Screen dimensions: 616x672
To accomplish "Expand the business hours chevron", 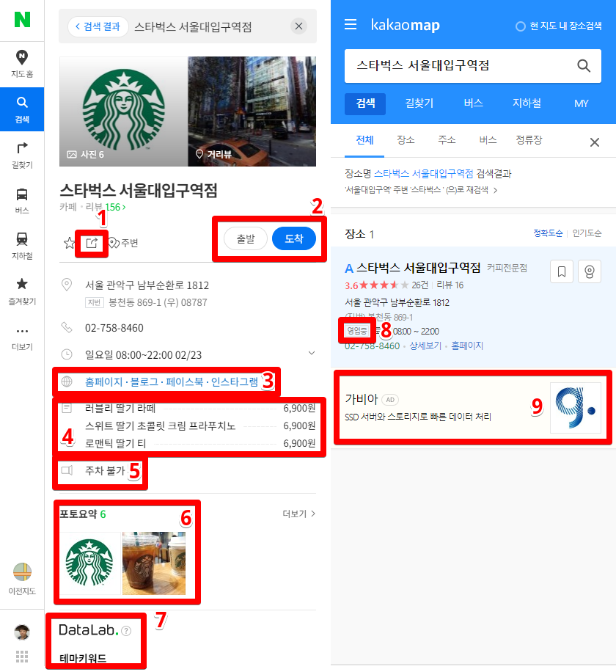I will pos(312,353).
